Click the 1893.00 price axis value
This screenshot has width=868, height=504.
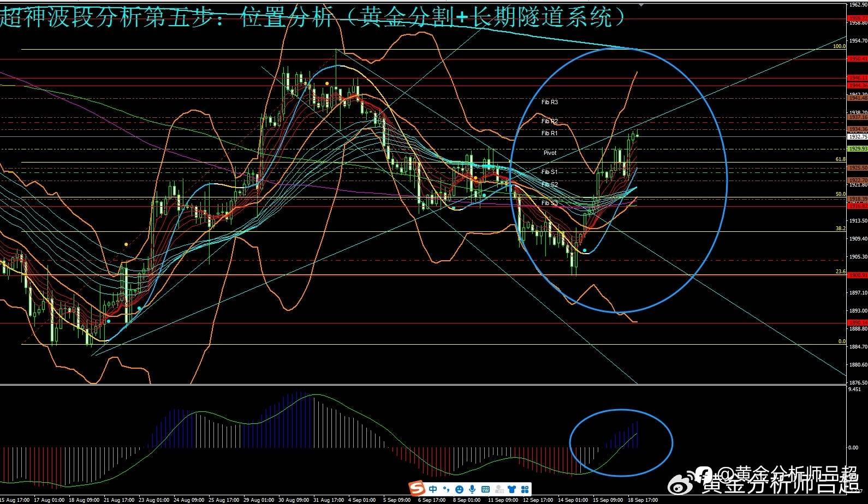click(859, 311)
